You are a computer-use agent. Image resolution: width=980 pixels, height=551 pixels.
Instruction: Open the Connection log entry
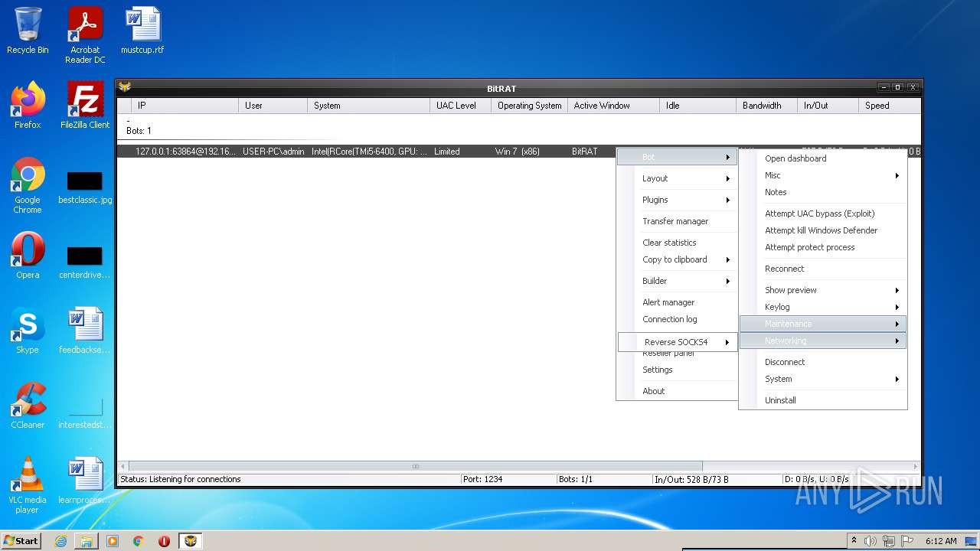(677, 319)
